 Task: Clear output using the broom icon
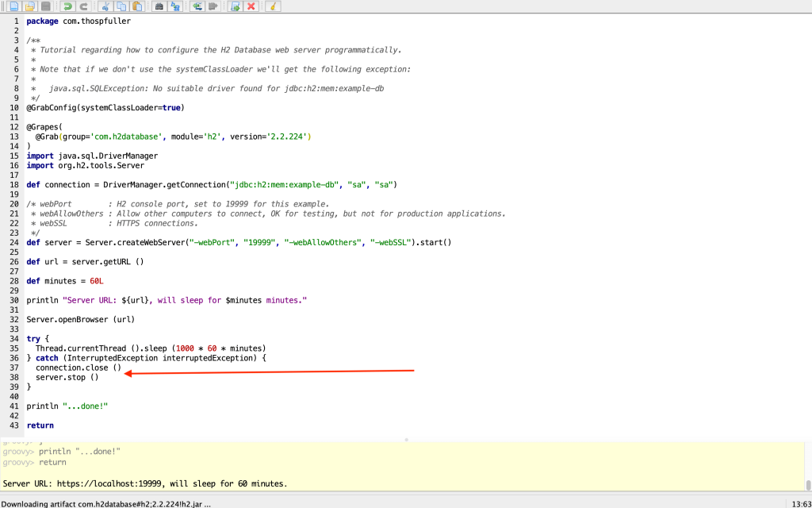[273, 6]
